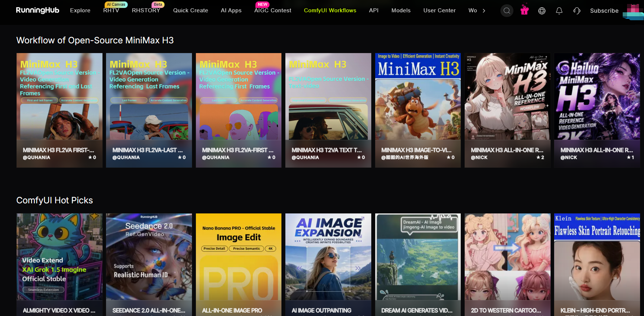Open the API link

click(x=374, y=10)
